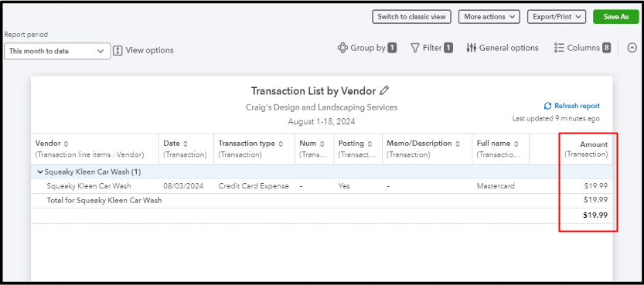Click the August 1-18, 2024 date range

tap(322, 121)
